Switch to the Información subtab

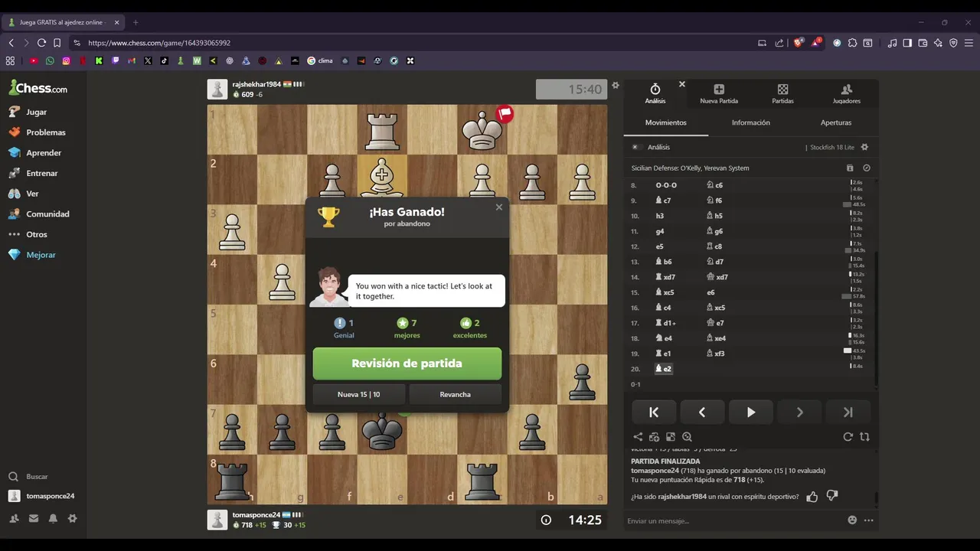(751, 122)
